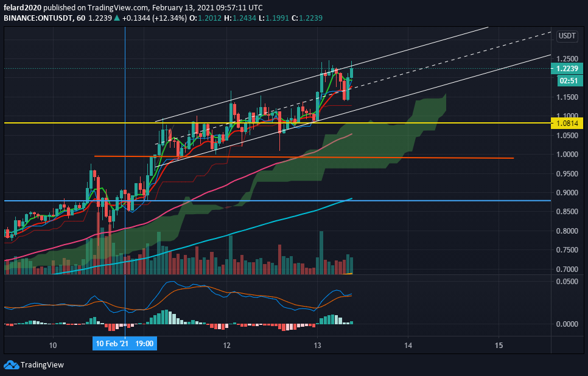Click the 1.2500 price axis label

point(567,59)
